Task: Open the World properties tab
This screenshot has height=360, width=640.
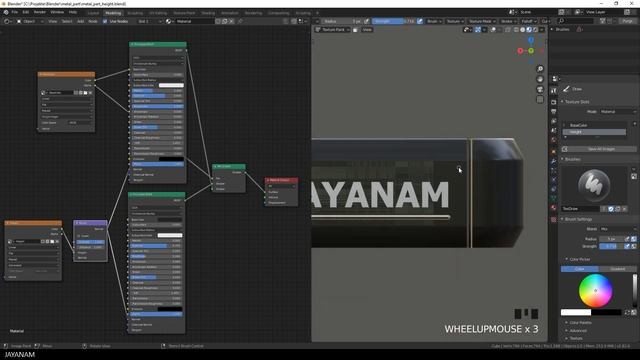Action: coord(553,140)
